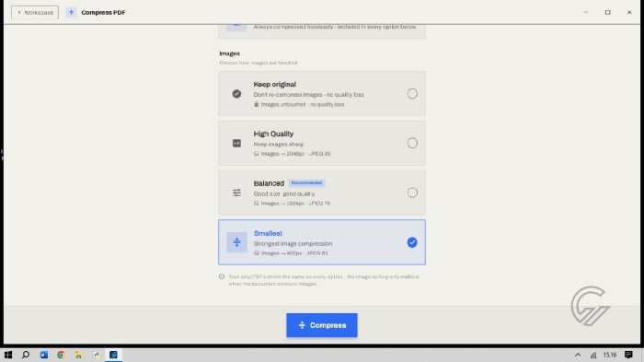
Task: Show hidden system tray icons
Action: coord(578,355)
